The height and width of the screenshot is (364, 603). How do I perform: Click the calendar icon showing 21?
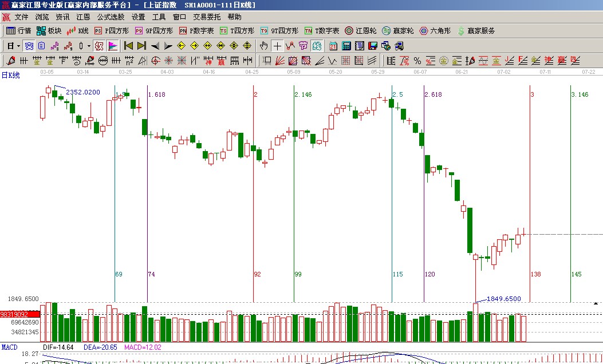333,46
